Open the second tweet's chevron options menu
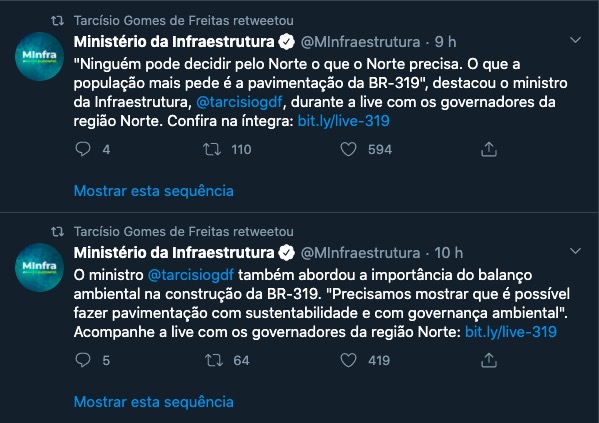Image resolution: width=599 pixels, height=423 pixels. coord(575,251)
